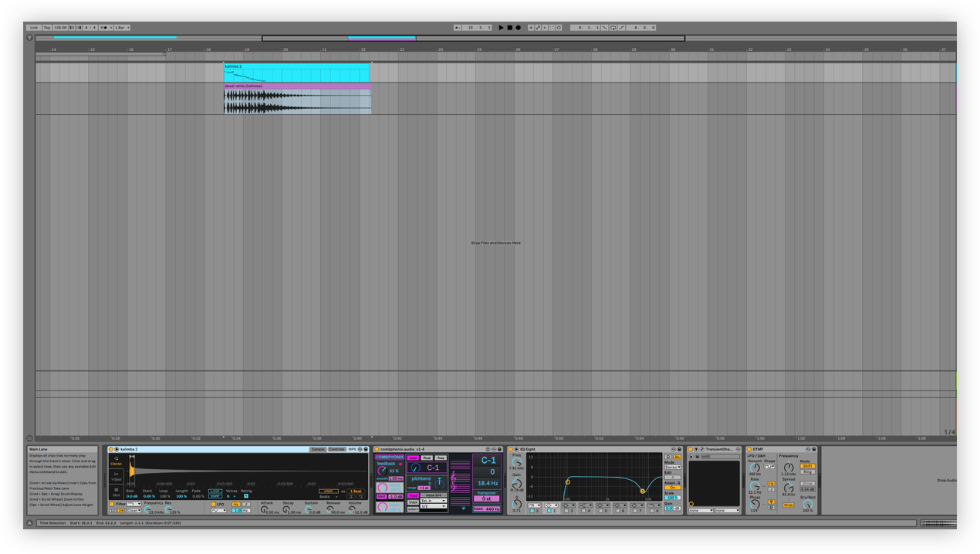Click the Link button
Image resolution: width=980 pixels, height=554 pixels.
(34, 27)
